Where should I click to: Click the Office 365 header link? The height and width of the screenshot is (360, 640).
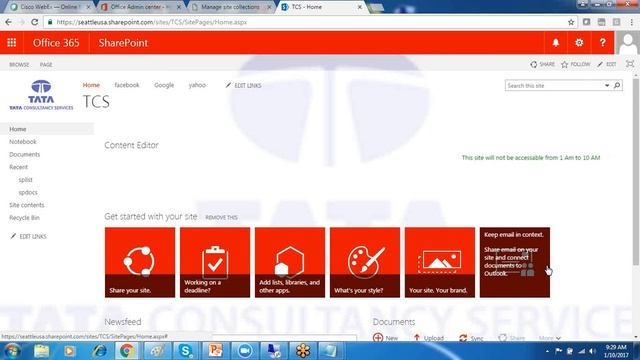(x=56, y=42)
